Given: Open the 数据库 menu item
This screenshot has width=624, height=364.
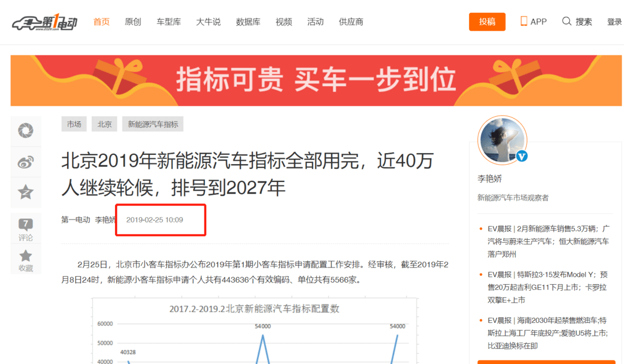Looking at the screenshot, I should [248, 22].
